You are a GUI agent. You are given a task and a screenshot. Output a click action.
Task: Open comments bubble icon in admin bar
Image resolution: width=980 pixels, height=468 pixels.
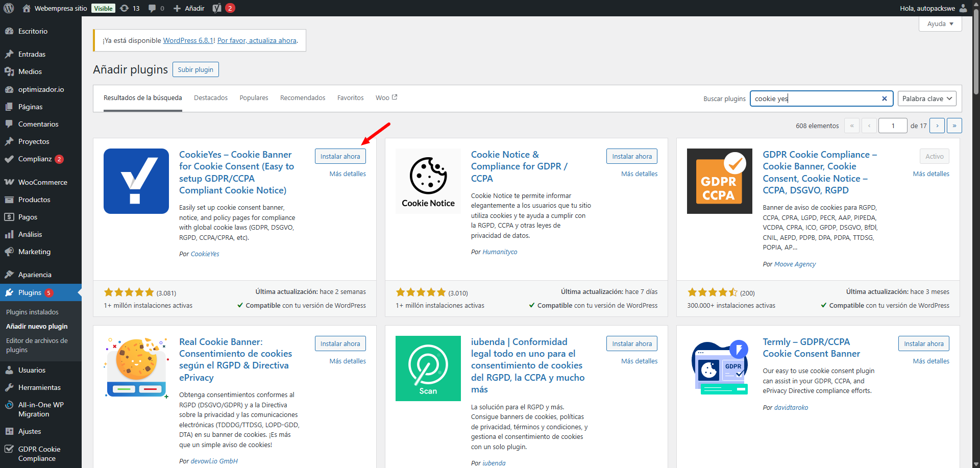(152, 8)
